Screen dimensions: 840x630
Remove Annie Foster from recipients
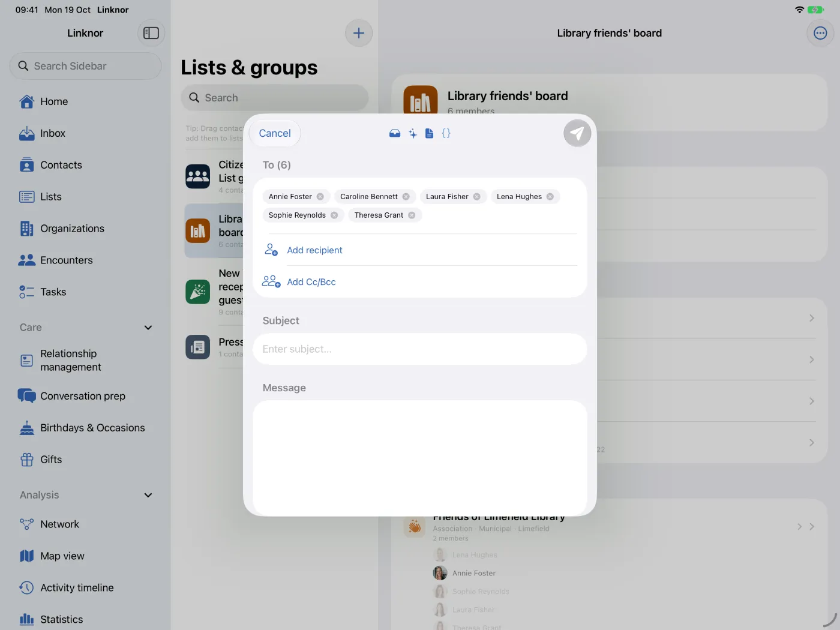[320, 197]
